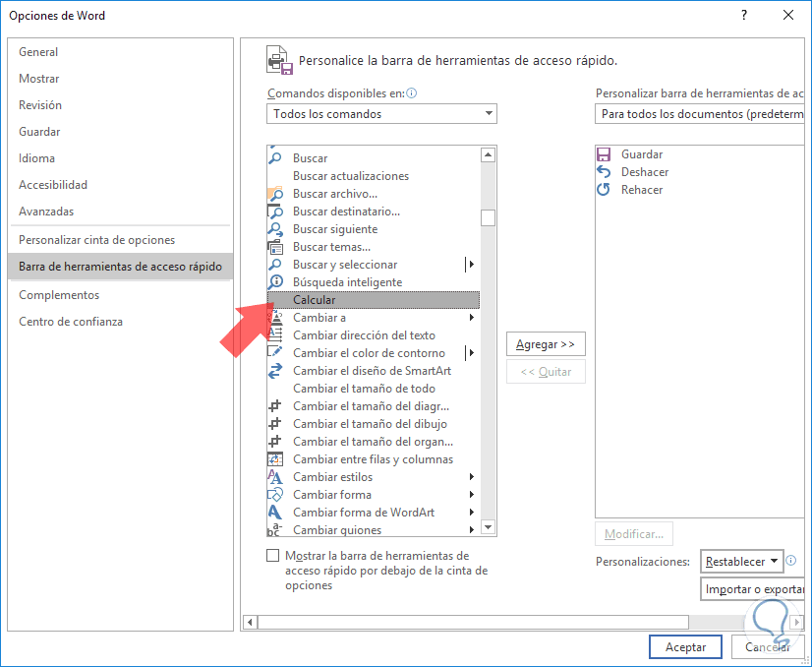The image size is (812, 667).
Task: Open the Help question mark button
Action: pyautogui.click(x=744, y=15)
